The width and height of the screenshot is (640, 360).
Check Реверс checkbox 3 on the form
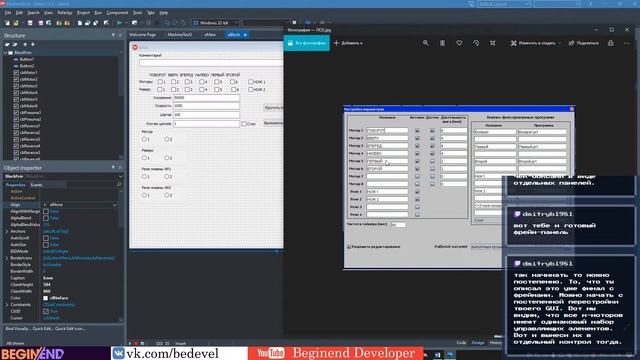[x=187, y=89]
